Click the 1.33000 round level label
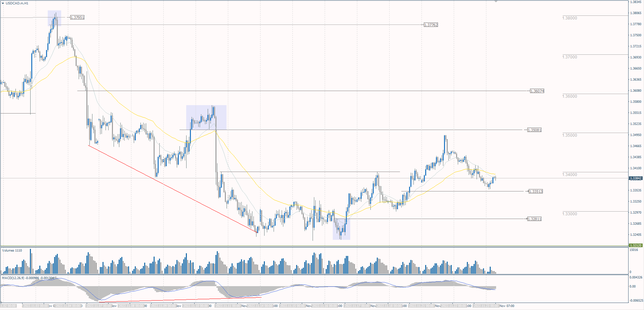 tap(570, 214)
